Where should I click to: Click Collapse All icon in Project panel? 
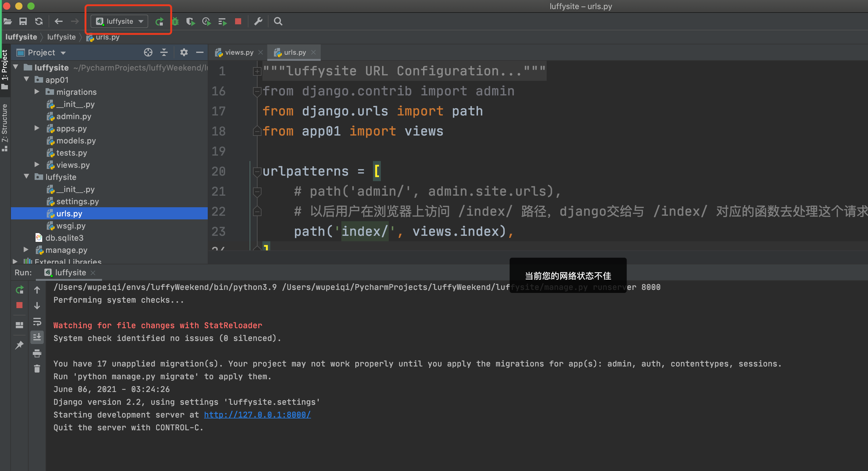[x=164, y=52]
